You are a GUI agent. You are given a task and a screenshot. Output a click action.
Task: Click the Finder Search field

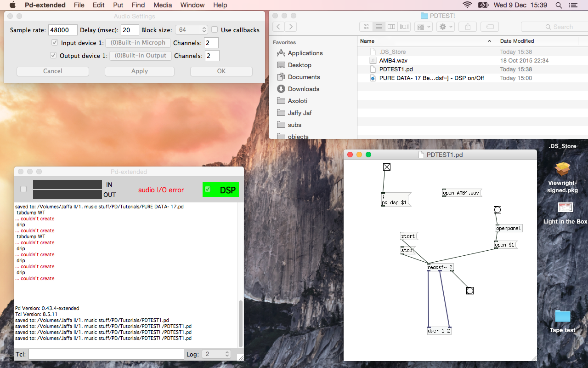554,27
